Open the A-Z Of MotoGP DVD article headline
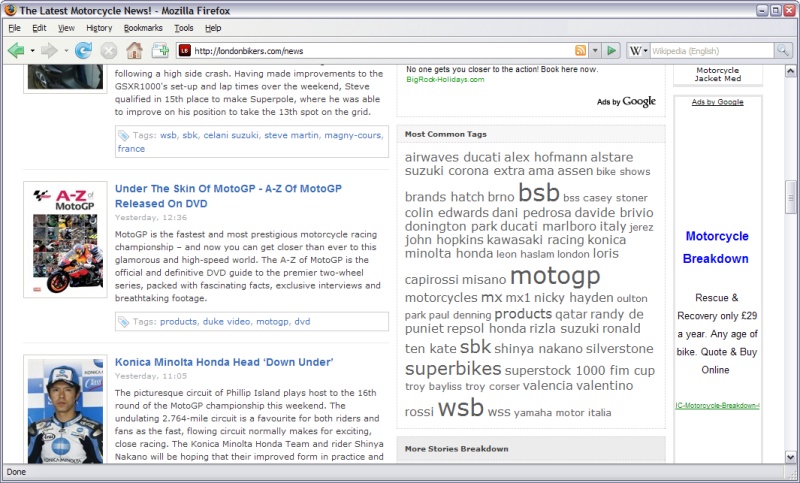Image resolution: width=800 pixels, height=483 pixels. coord(228,196)
